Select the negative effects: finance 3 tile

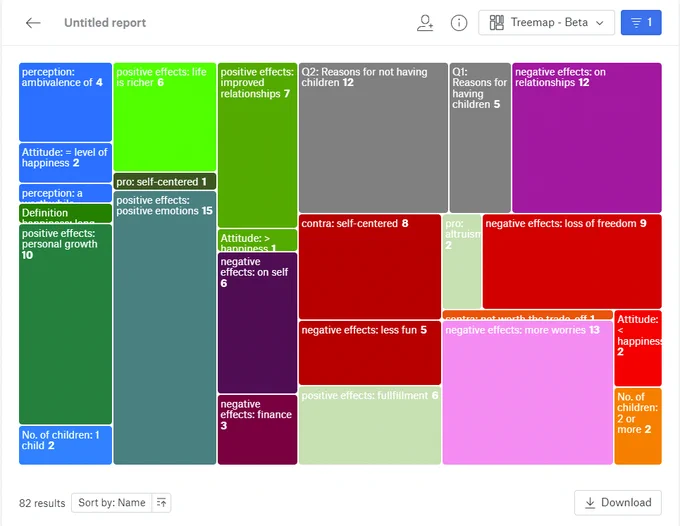tap(258, 430)
